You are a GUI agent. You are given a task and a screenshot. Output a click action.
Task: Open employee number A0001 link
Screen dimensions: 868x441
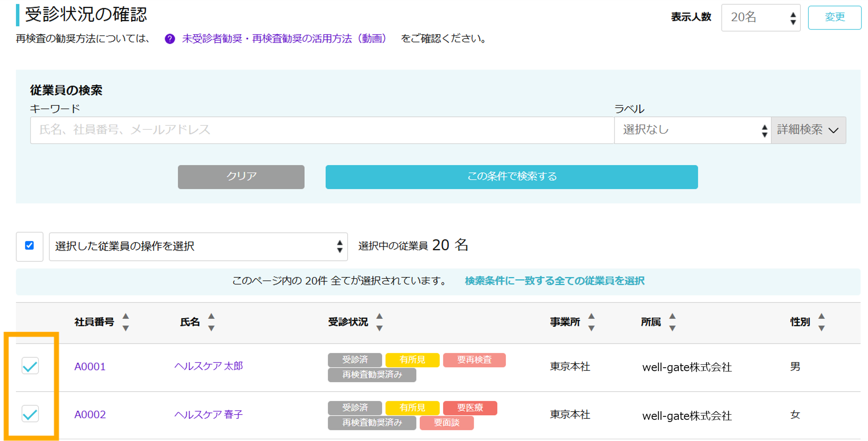[x=90, y=366]
